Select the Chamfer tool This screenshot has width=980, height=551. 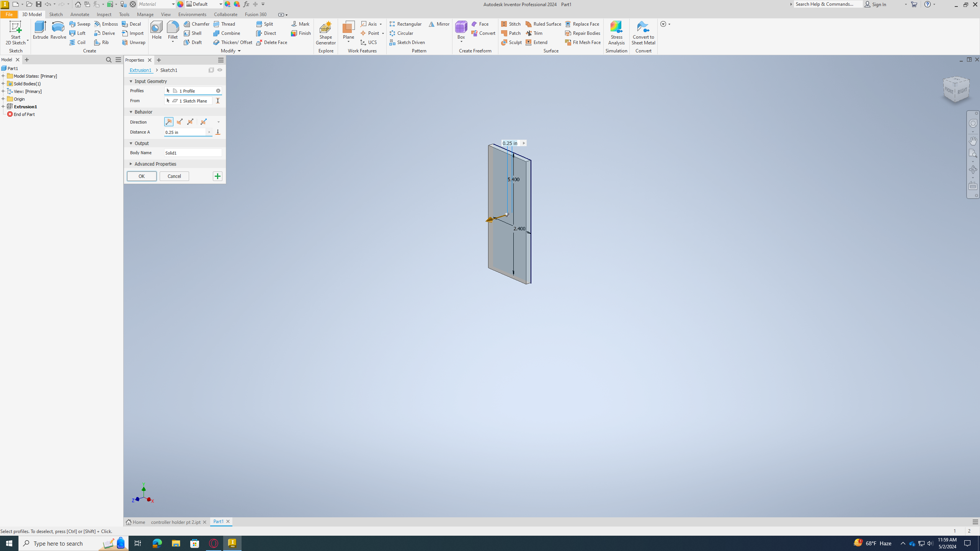click(x=197, y=24)
